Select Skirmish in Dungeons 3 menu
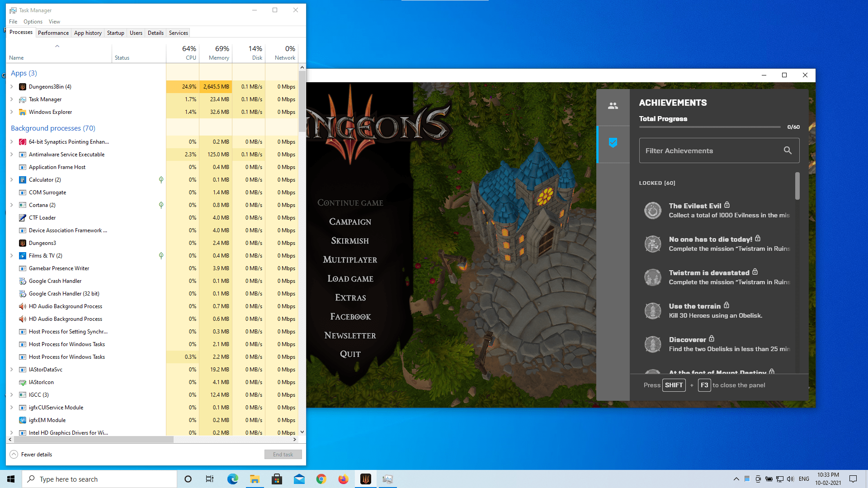Image resolution: width=868 pixels, height=488 pixels. pos(350,241)
